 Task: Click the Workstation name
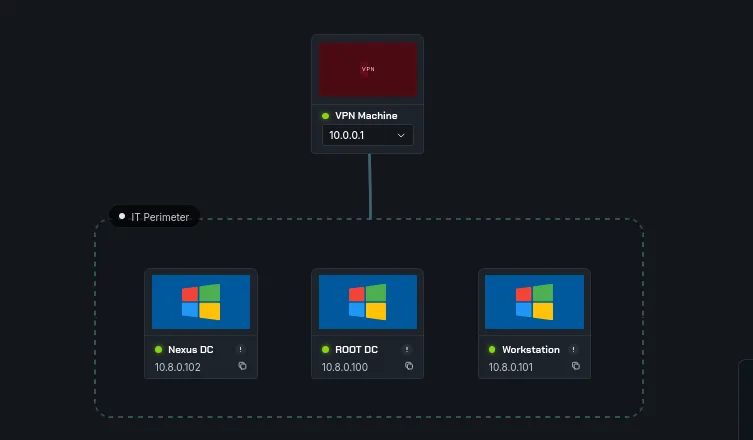[531, 350]
